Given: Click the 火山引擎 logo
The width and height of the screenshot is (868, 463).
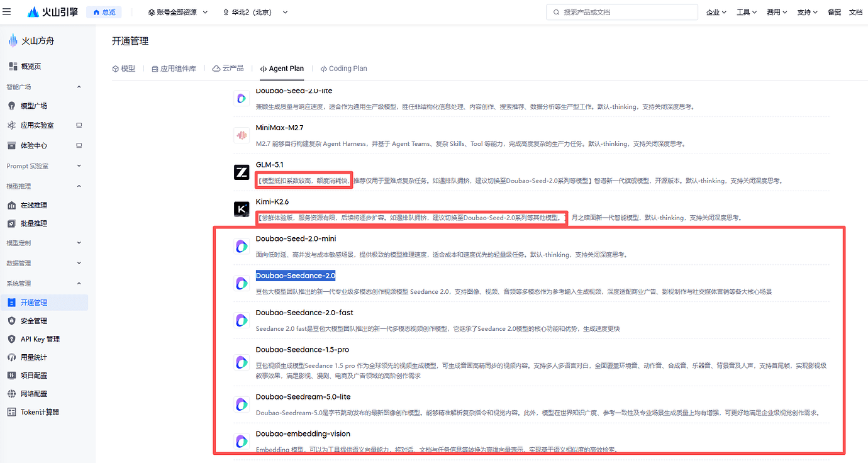Looking at the screenshot, I should (x=52, y=12).
